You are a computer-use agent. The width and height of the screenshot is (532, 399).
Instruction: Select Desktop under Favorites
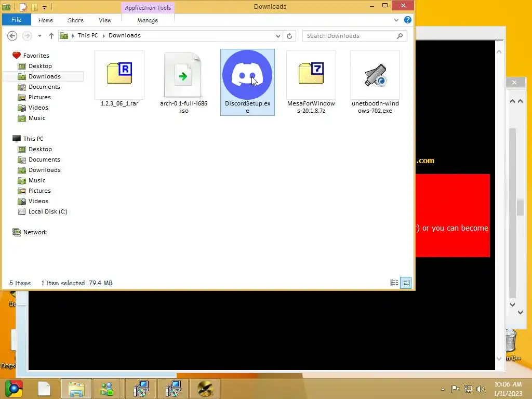point(40,66)
